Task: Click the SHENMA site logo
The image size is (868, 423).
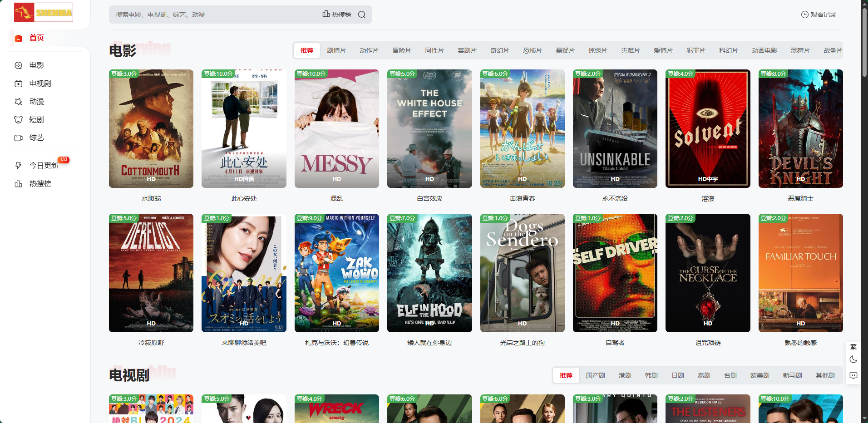Action: [44, 13]
